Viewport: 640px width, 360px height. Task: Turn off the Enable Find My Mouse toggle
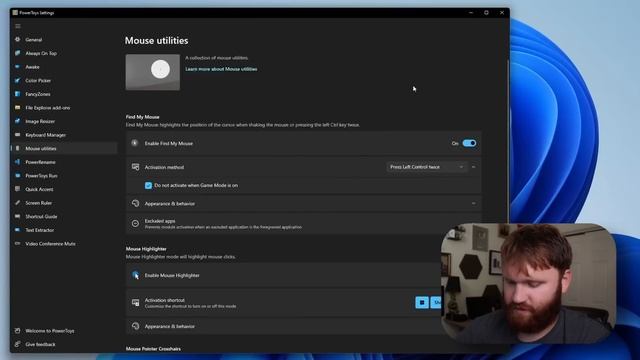469,143
